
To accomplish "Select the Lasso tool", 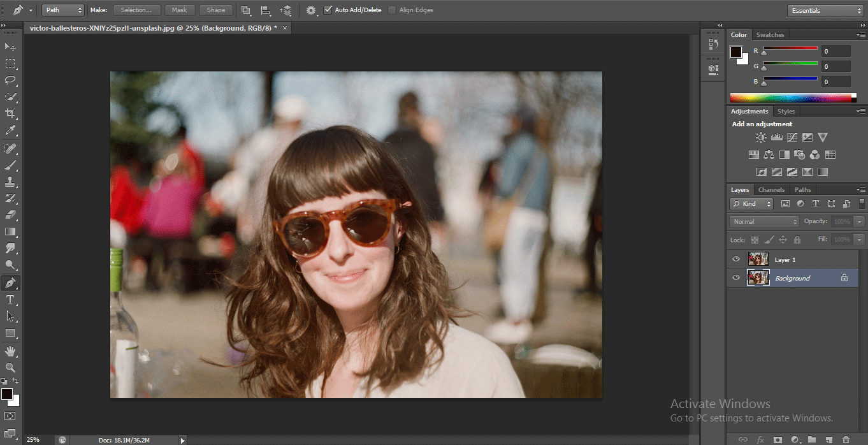I will [10, 80].
